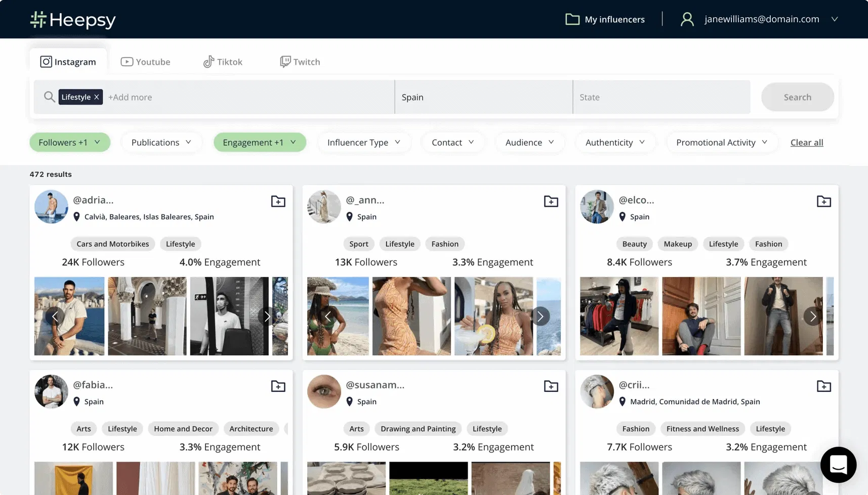Open the Publications filter dropdown
868x495 pixels.
click(x=161, y=143)
